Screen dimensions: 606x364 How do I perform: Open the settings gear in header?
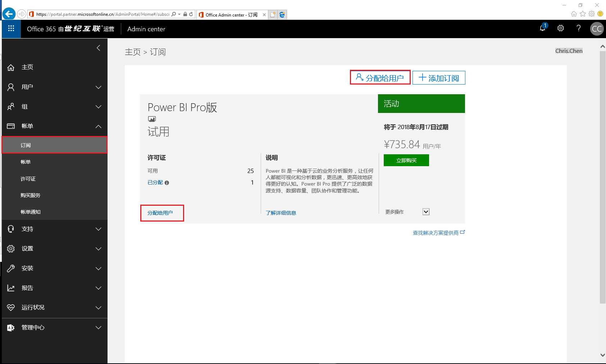pos(560,28)
